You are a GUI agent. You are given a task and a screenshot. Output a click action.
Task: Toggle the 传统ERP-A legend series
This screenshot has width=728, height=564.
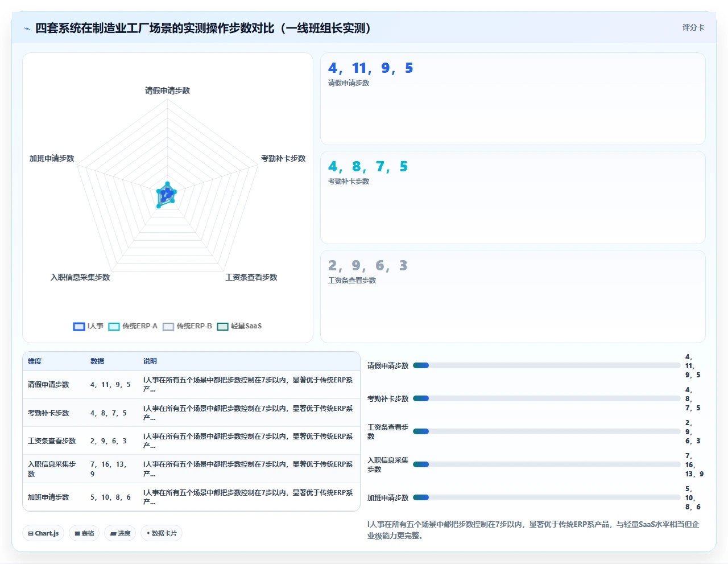click(133, 326)
